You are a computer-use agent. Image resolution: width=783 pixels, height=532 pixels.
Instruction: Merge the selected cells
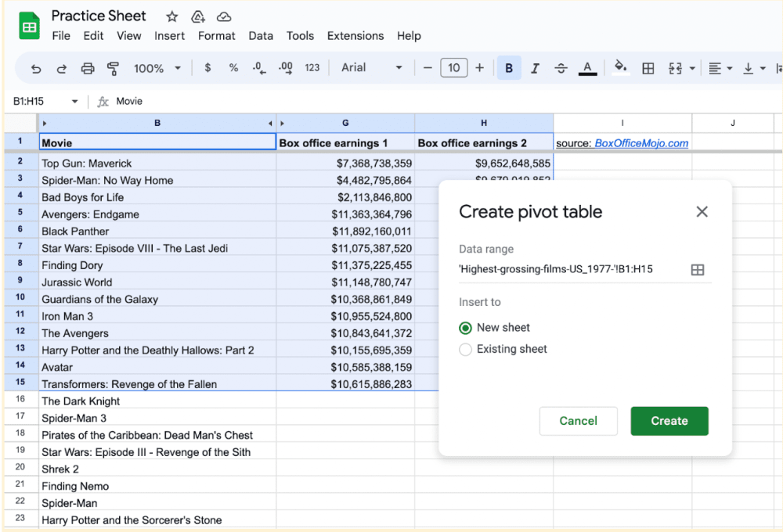tap(675, 68)
